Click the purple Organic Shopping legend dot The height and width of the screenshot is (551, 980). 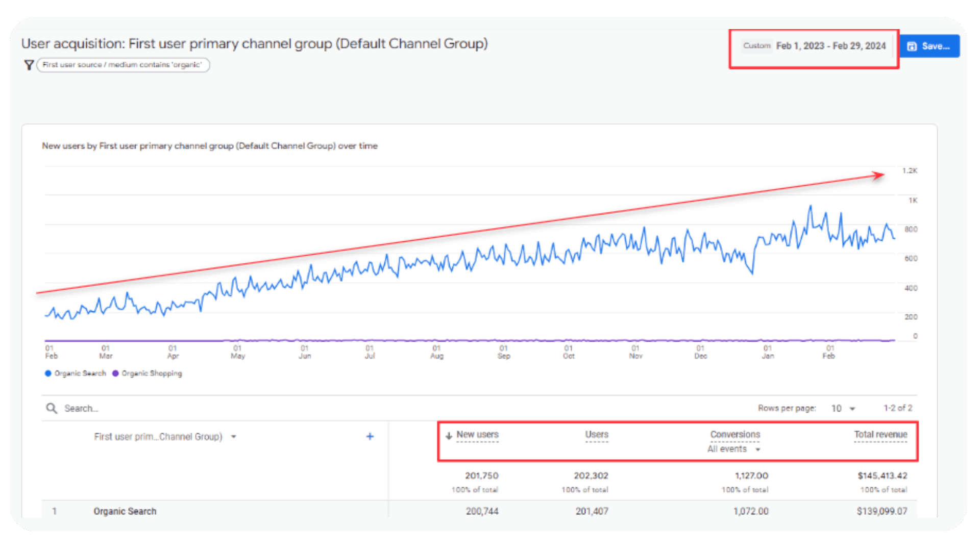tap(115, 373)
